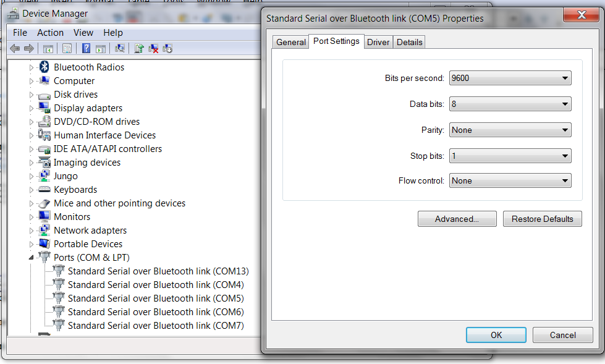Click the Network adapters category icon
Screen dimensions: 605x364
pyautogui.click(x=44, y=230)
